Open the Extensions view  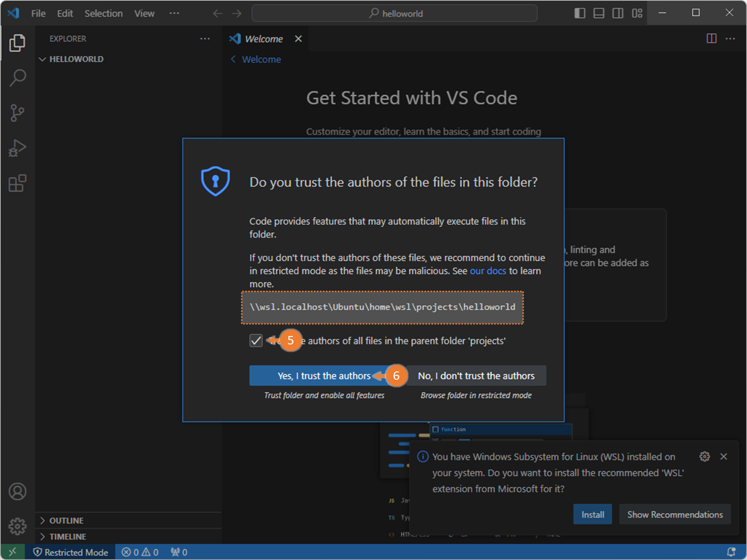(17, 183)
